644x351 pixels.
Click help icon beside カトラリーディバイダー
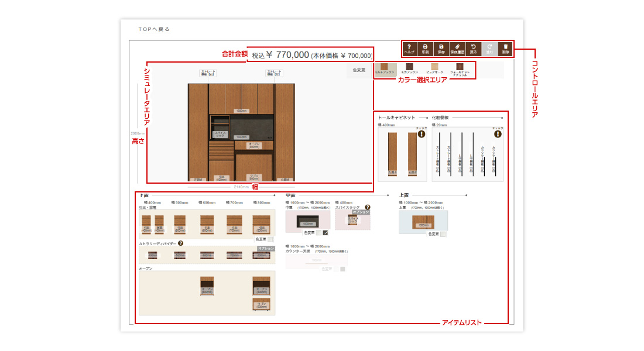[x=181, y=243]
